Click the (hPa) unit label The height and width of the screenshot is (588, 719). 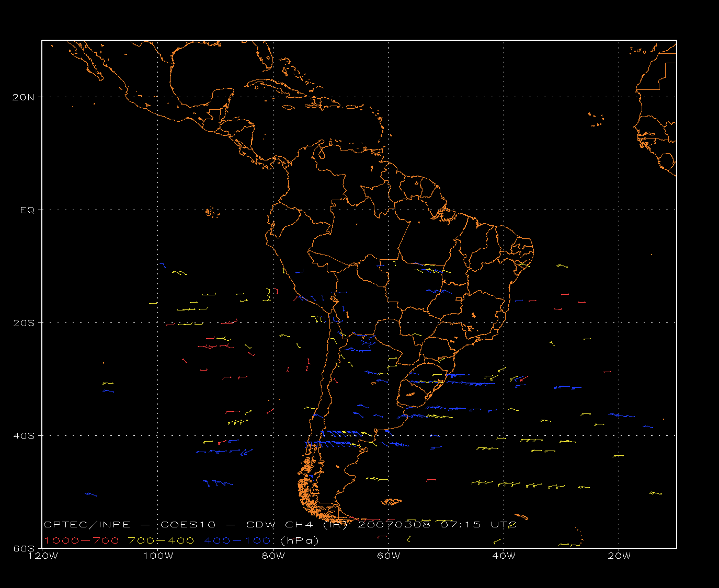(x=300, y=540)
